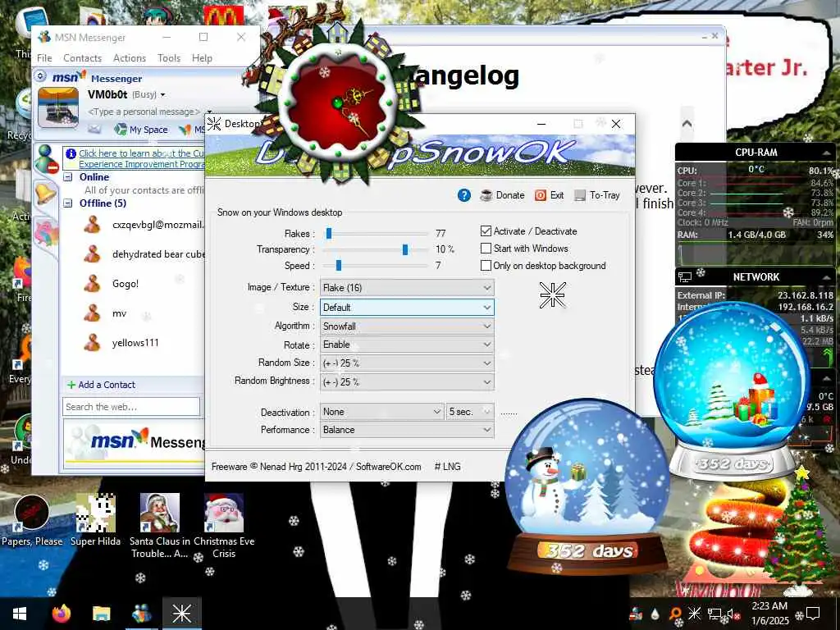Toggle Activate / Deactivate checkbox
The height and width of the screenshot is (630, 840).
pyautogui.click(x=486, y=231)
